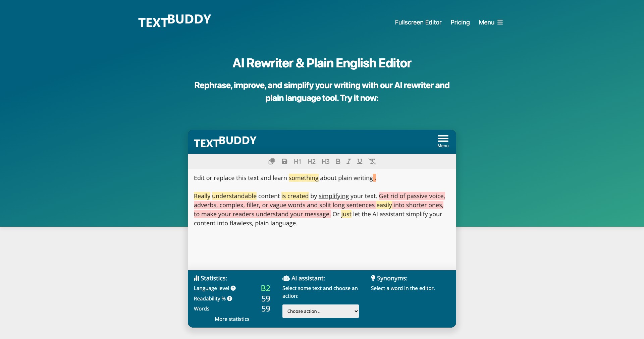Image resolution: width=644 pixels, height=339 pixels.
Task: Click the Words count value 59
Action: coord(266,309)
